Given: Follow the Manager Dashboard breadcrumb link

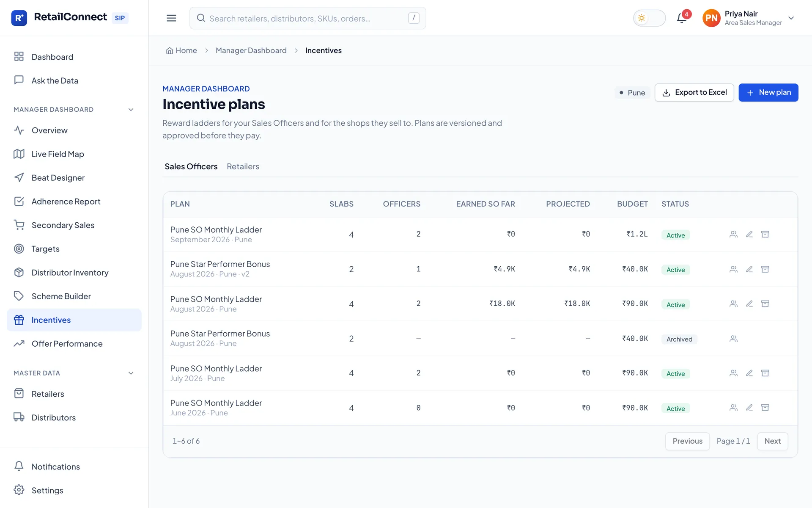Looking at the screenshot, I should [251, 50].
